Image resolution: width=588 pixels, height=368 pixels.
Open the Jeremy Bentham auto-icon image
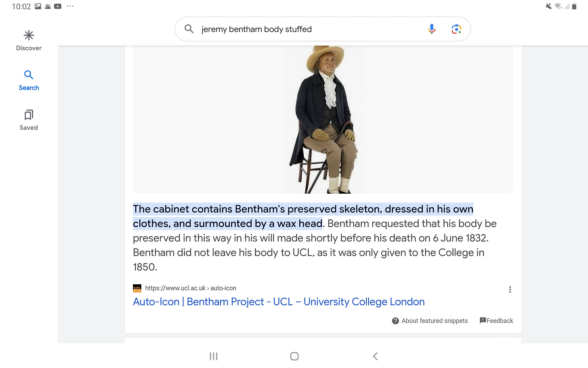[x=323, y=120]
